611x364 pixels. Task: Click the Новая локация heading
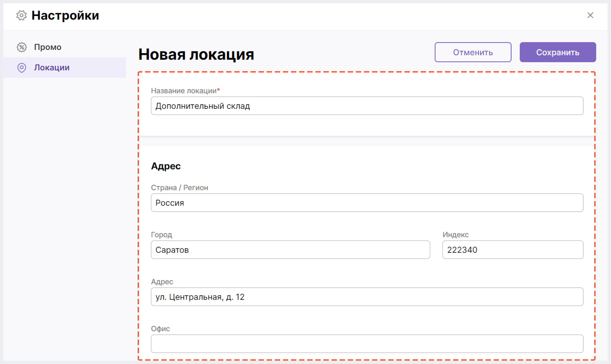196,54
